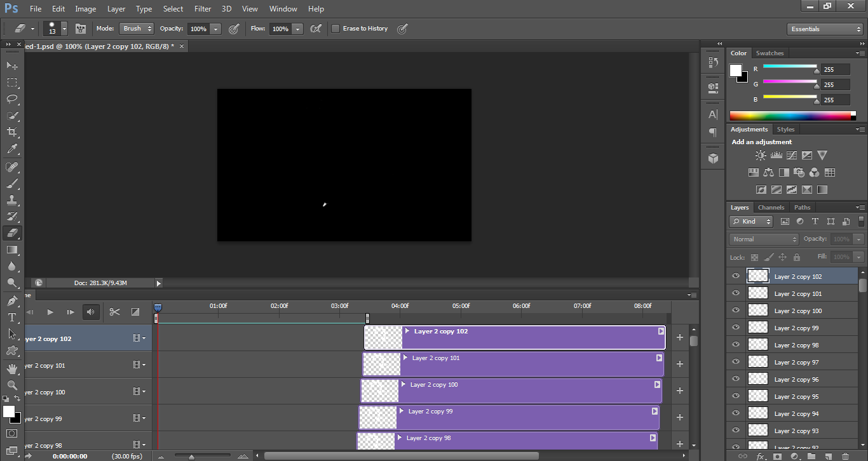Select the Zoom tool in toolbar
868x461 pixels.
(x=12, y=385)
